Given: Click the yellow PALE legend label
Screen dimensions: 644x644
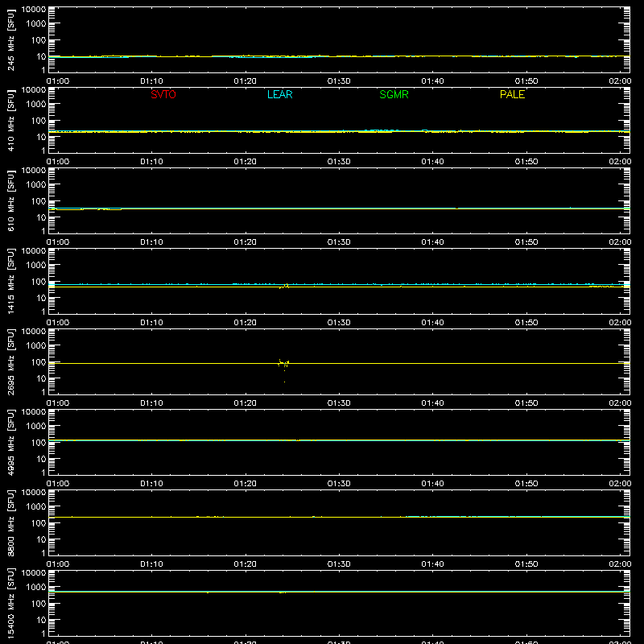Looking at the screenshot, I should (x=512, y=94).
